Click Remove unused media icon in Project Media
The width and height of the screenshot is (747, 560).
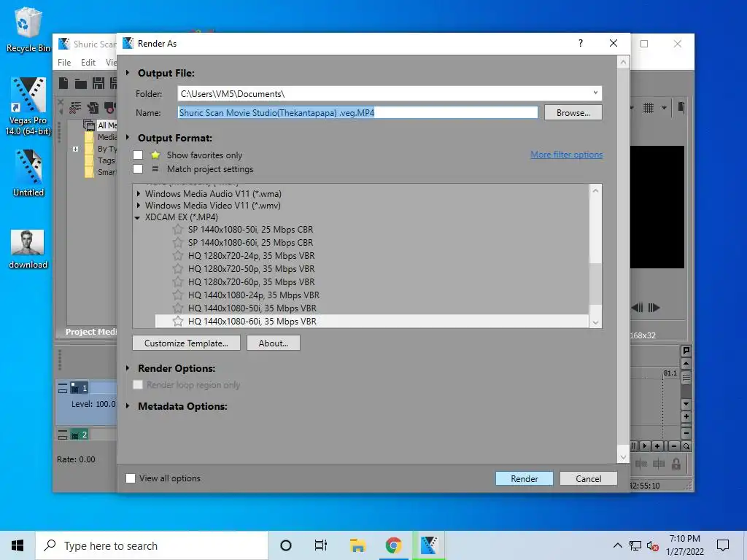click(x=75, y=108)
